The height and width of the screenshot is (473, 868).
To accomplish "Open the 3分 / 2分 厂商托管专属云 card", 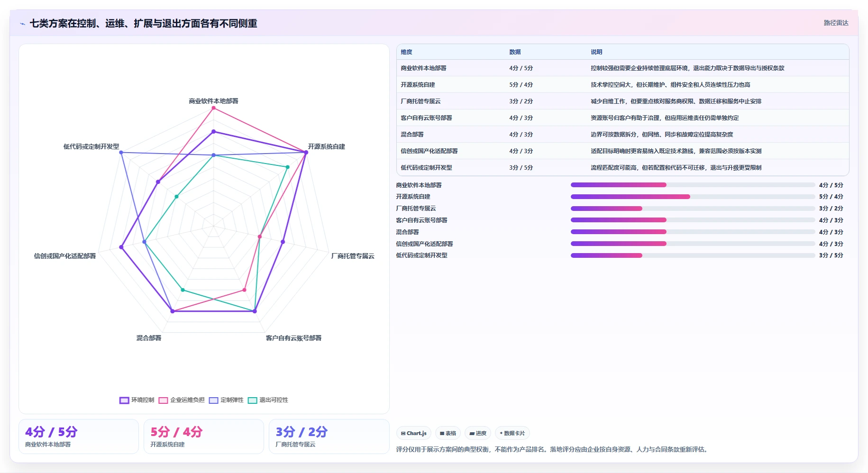I will 329,437.
